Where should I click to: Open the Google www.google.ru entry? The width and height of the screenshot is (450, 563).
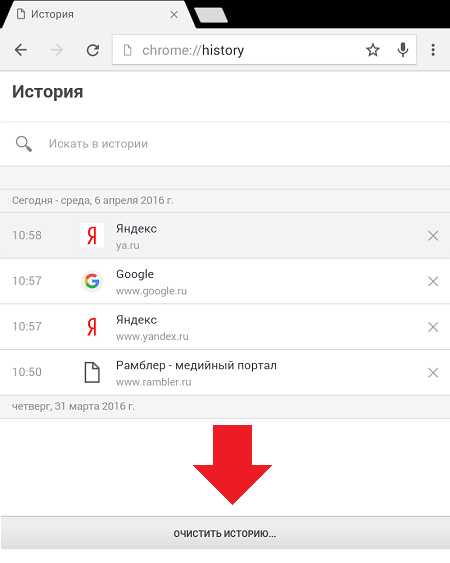[x=135, y=274]
